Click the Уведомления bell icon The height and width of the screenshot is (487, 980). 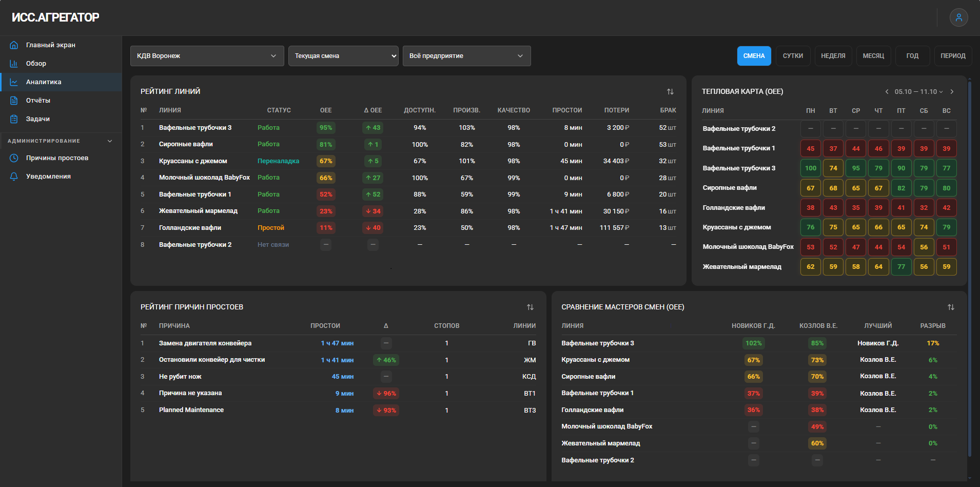14,177
